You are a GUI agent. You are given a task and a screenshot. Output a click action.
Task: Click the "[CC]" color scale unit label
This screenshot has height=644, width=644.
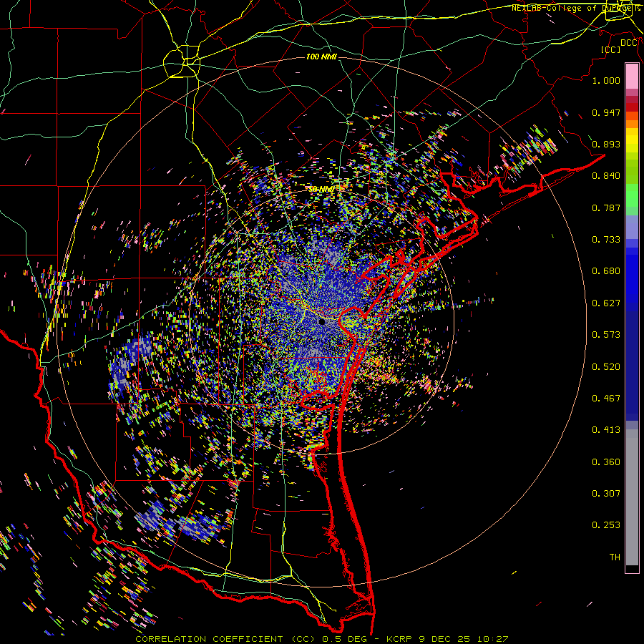click(611, 49)
